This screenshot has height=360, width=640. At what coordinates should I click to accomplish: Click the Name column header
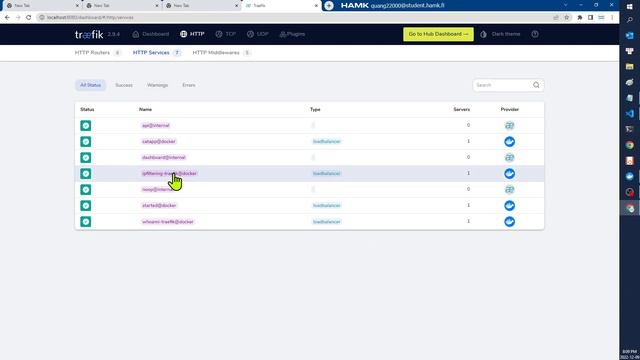coord(145,109)
